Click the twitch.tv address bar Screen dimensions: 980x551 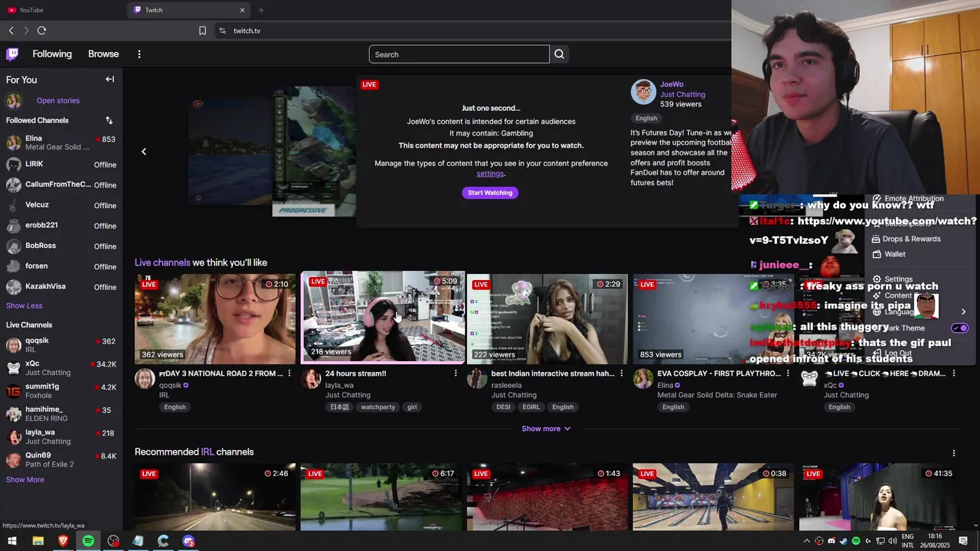(247, 31)
